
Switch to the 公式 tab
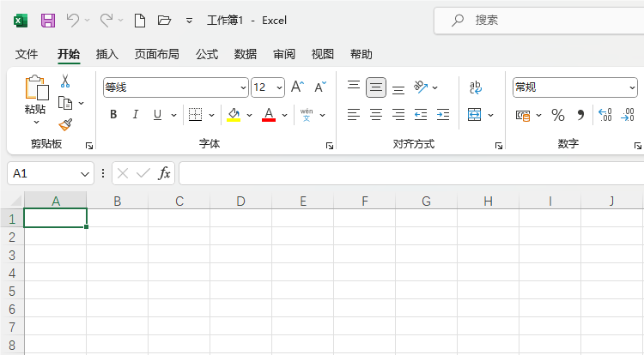tap(207, 54)
